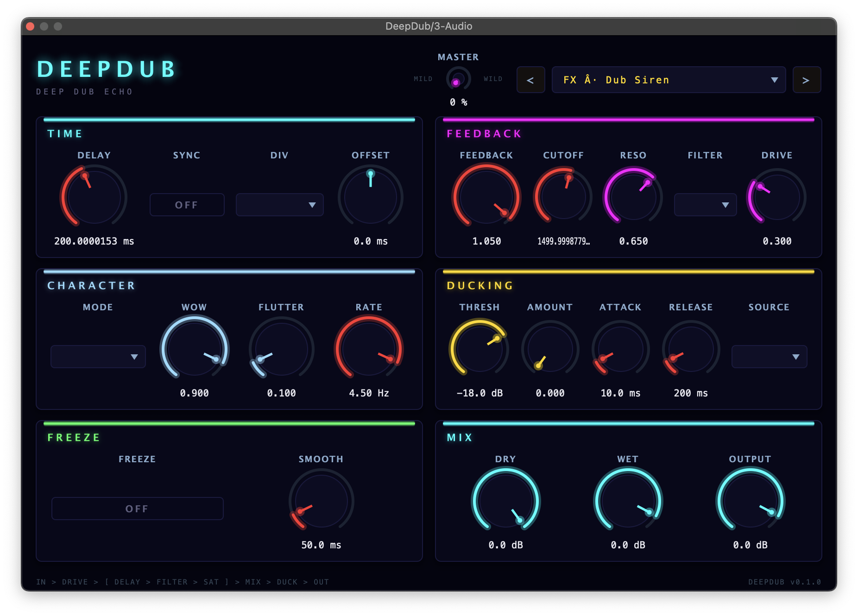Click the cutoff value 1499.9998779
Image resolution: width=858 pixels, height=616 pixels.
[563, 241]
